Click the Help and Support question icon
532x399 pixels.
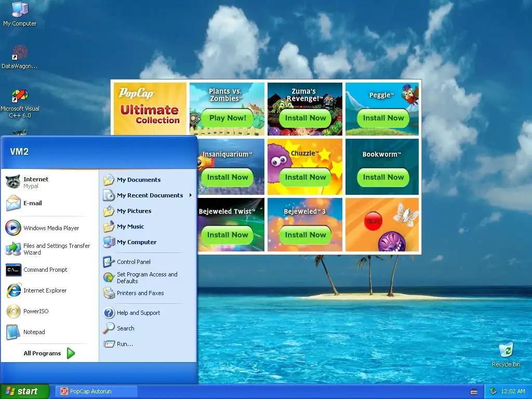(109, 312)
